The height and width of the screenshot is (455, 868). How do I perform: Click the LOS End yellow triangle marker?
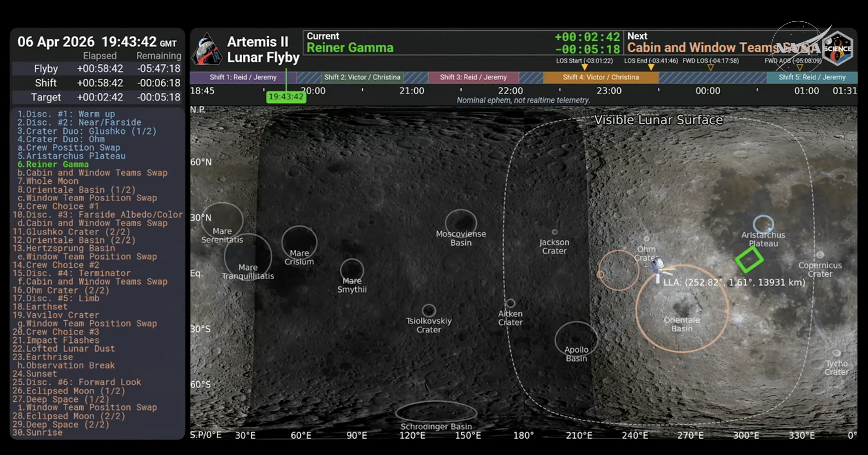click(x=651, y=67)
